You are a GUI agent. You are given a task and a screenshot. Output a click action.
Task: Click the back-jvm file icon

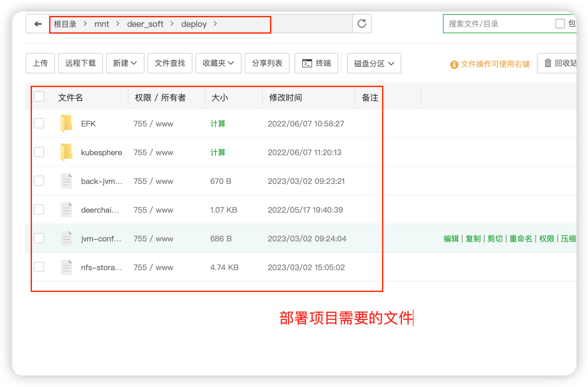point(66,181)
